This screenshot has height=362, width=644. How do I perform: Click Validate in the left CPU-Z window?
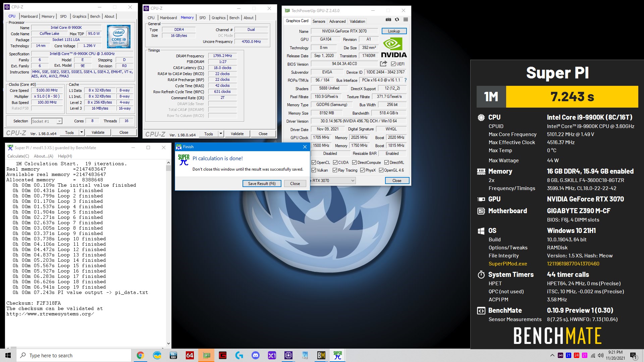pyautogui.click(x=98, y=132)
